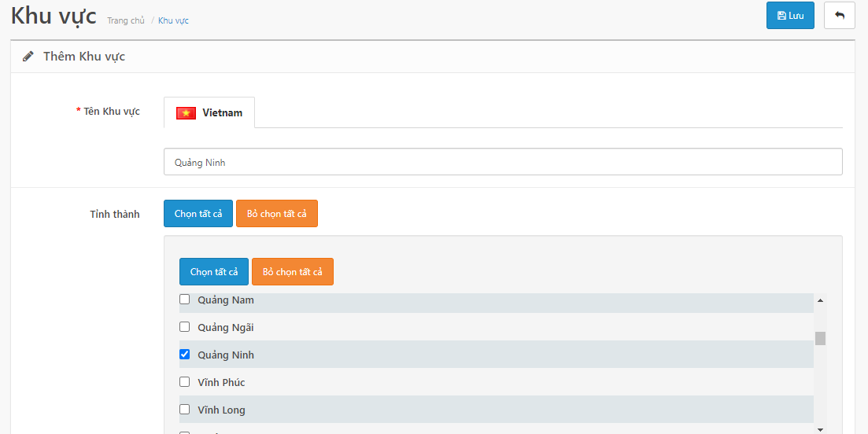This screenshot has height=434, width=868.
Task: Enable the Vĩnh Long checkbox
Action: click(185, 410)
